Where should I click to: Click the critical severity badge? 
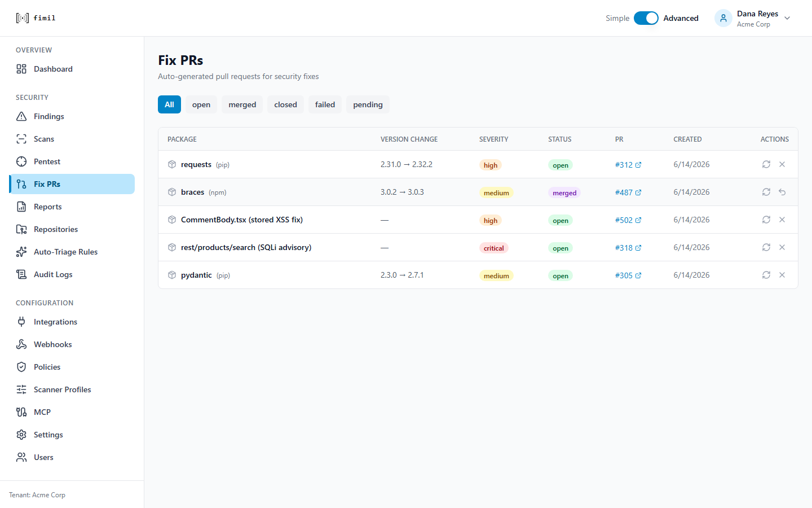494,248
